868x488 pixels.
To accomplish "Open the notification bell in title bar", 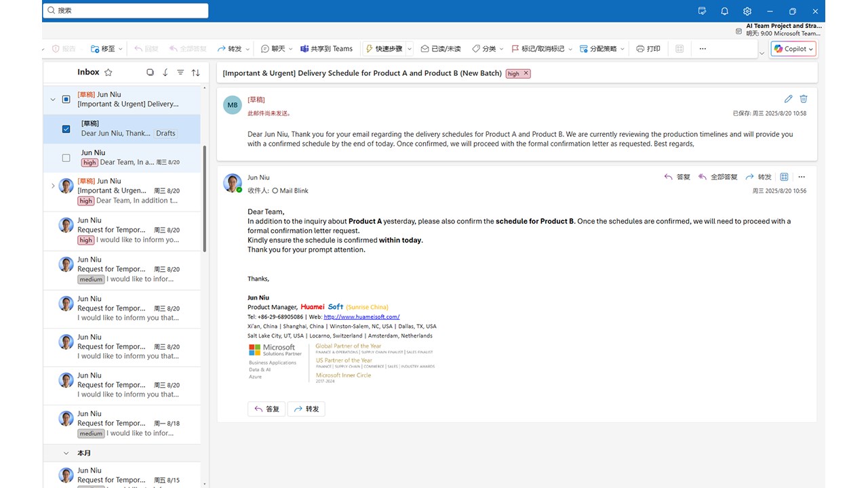I will point(724,11).
